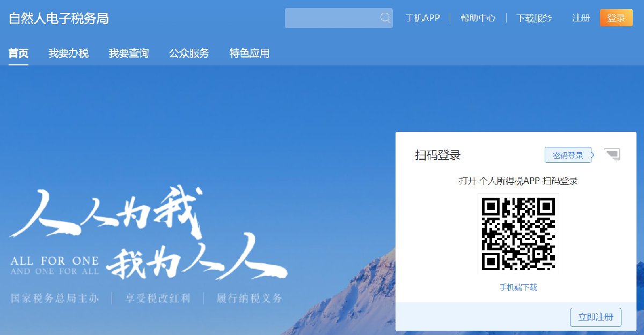Open the 我要查询 menu
The image size is (644, 335).
(x=128, y=54)
